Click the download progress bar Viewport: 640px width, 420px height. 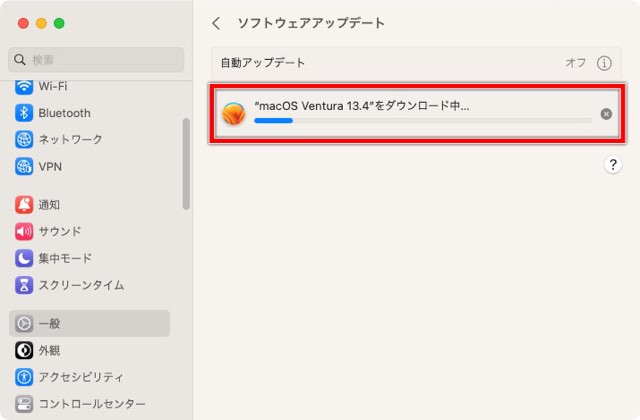pyautogui.click(x=423, y=121)
